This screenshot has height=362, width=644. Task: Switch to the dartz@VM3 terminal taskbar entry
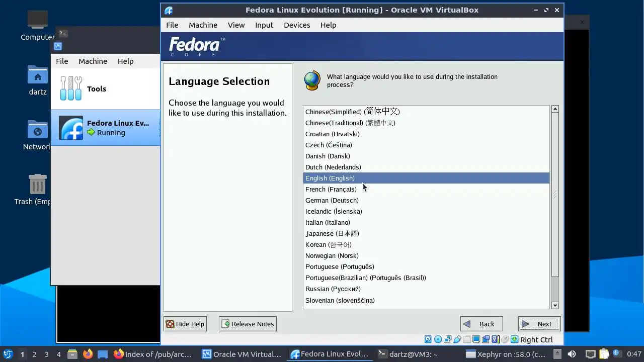[408, 354]
